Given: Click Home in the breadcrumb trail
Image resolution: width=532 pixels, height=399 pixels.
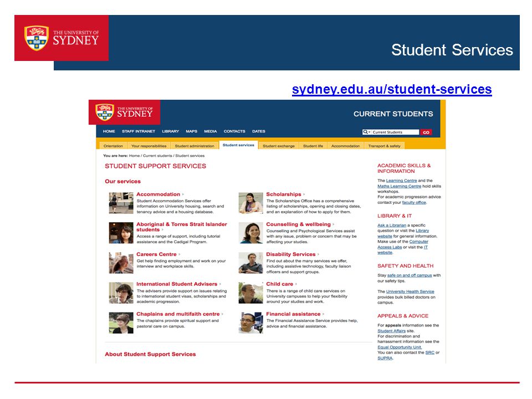Looking at the screenshot, I should click(134, 156).
